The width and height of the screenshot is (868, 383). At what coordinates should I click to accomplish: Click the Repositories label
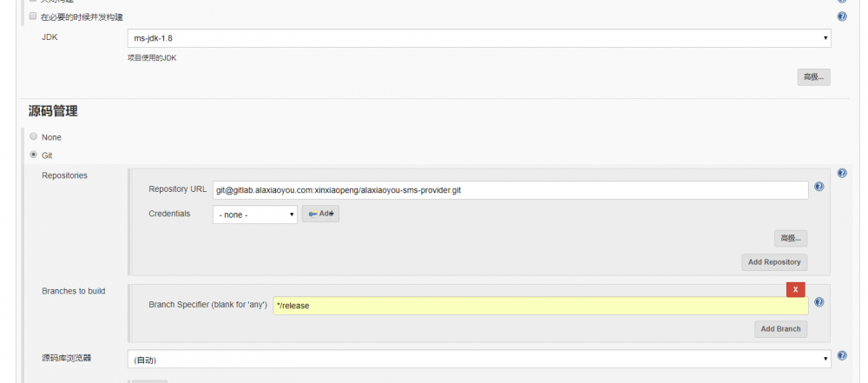click(65, 175)
